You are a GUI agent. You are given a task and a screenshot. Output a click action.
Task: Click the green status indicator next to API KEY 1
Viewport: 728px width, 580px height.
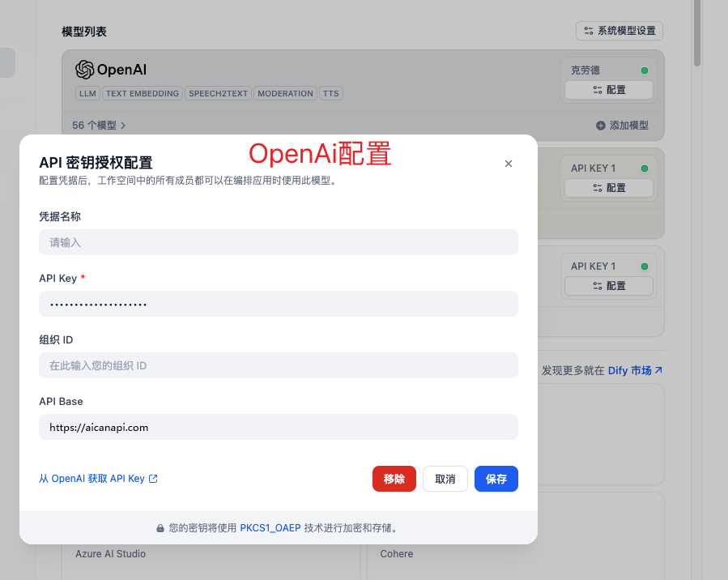point(645,168)
